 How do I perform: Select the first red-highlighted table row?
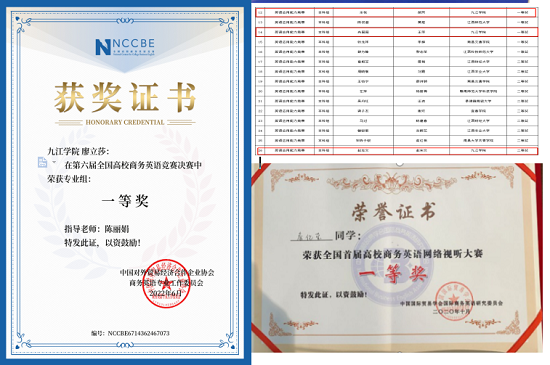coord(396,12)
